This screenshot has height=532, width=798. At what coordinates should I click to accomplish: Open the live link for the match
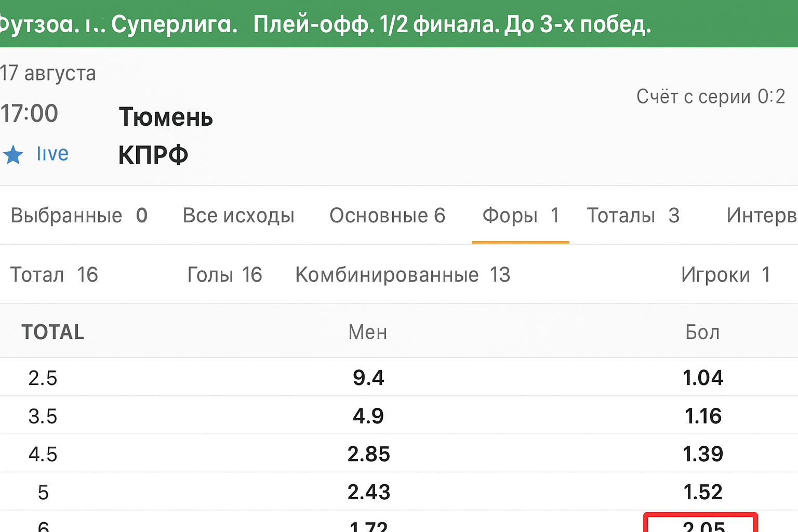pyautogui.click(x=52, y=154)
